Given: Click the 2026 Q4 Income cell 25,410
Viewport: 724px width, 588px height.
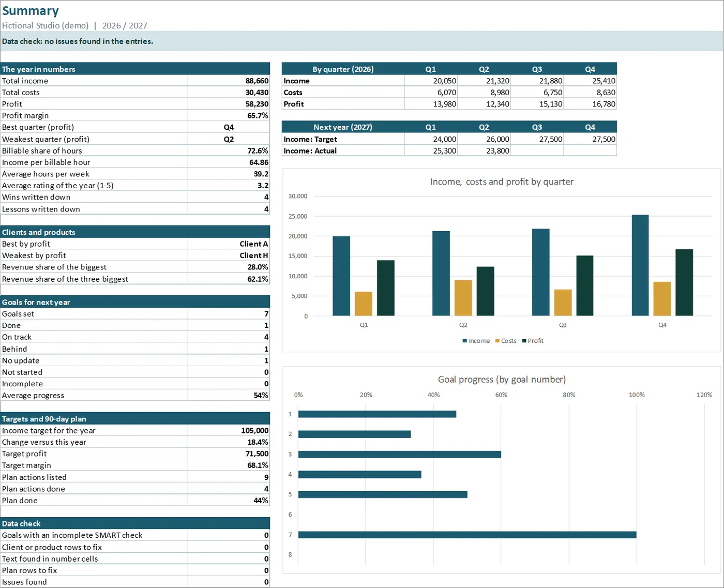Looking at the screenshot, I should (590, 81).
